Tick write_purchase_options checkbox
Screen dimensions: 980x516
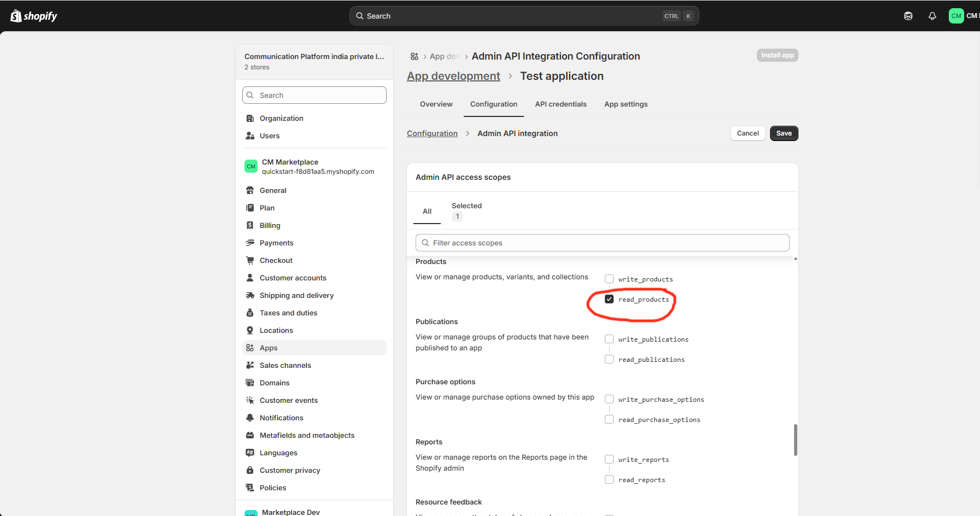[x=609, y=399]
